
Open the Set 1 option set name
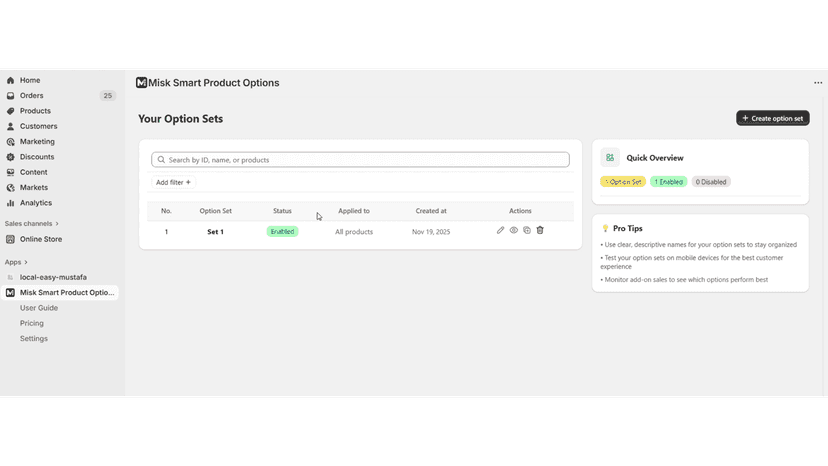[215, 232]
